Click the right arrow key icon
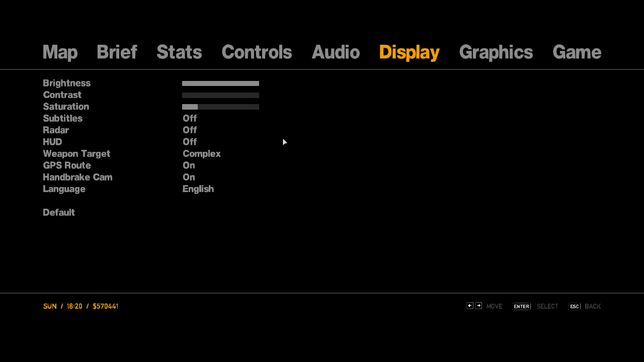Image resolution: width=644 pixels, height=362 pixels. coord(478,306)
